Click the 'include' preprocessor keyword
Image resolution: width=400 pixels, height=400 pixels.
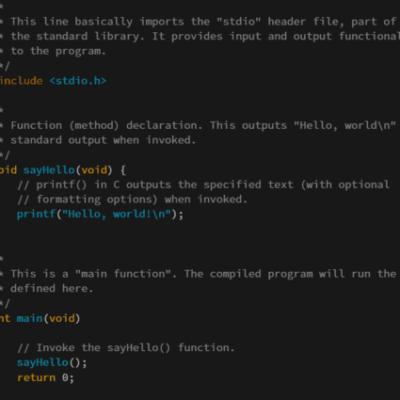coord(21,81)
